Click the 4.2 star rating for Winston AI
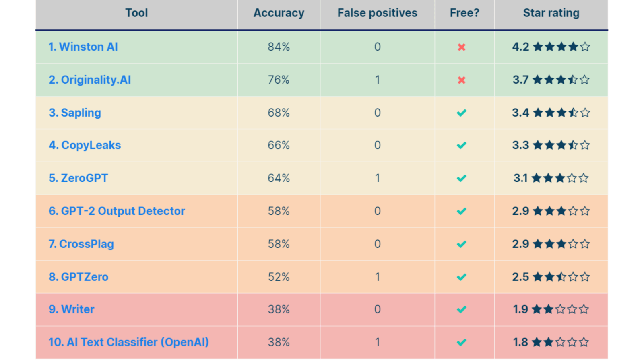 [x=551, y=47]
